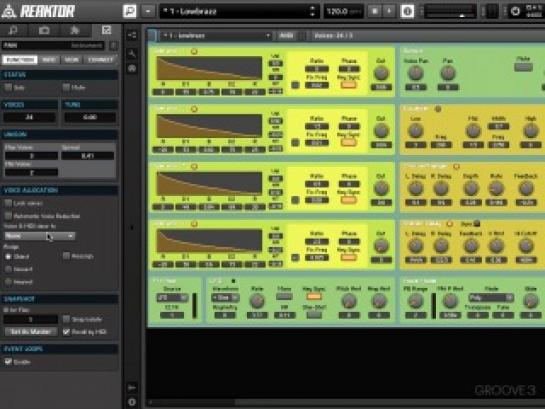Switch to the CONNECT properties tab
The height and width of the screenshot is (409, 545).
click(x=100, y=60)
